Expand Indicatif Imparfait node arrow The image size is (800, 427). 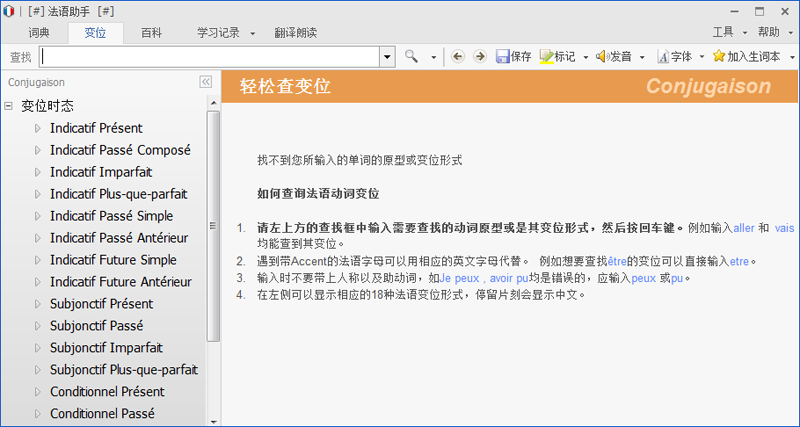coord(38,172)
